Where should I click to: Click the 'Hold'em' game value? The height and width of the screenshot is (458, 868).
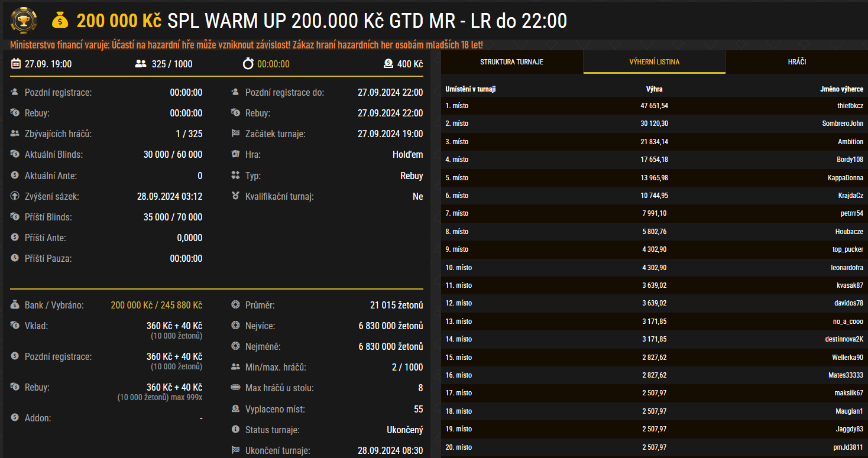tap(408, 155)
